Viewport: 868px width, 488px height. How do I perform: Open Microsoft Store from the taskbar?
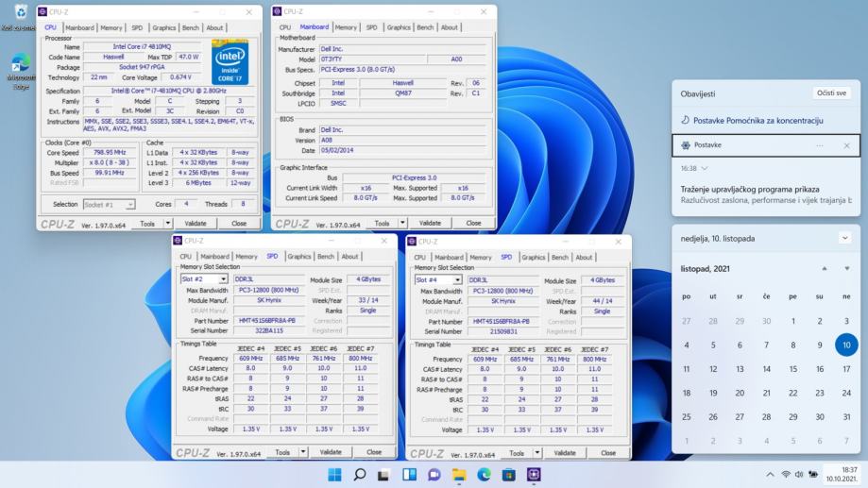pos(509,474)
